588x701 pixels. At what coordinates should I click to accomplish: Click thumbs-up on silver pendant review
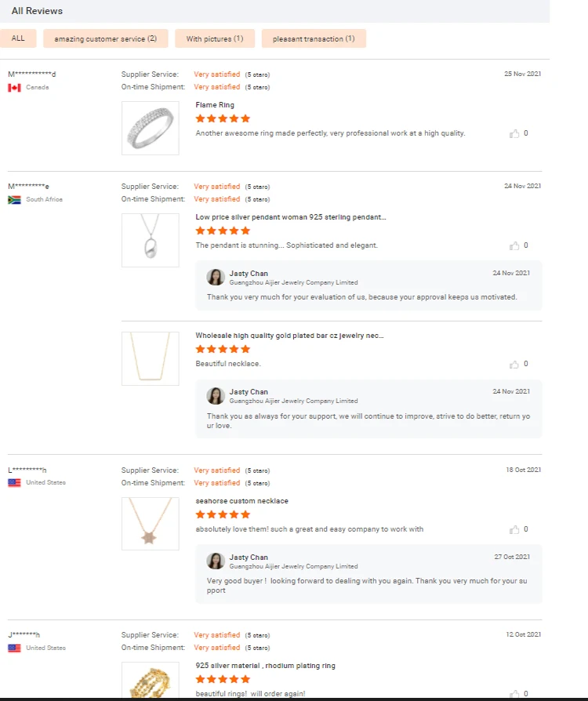514,245
